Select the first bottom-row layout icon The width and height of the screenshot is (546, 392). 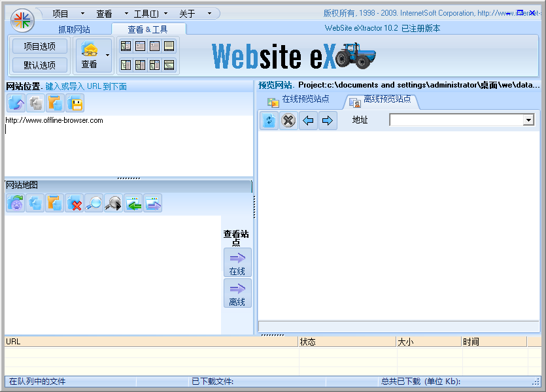[126, 65]
